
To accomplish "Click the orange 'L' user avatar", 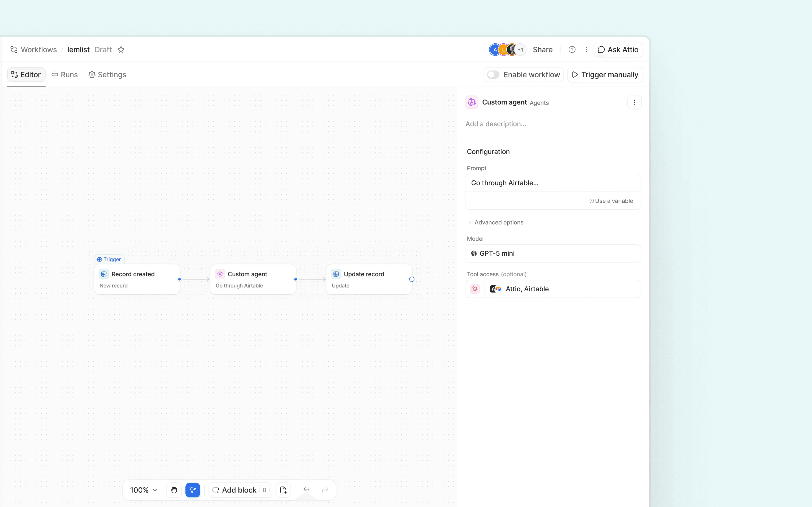I will 503,50.
